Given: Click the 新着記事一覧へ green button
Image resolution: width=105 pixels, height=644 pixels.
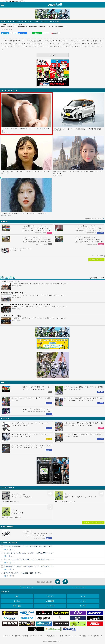Looking at the screenshot, I should pos(96,259).
